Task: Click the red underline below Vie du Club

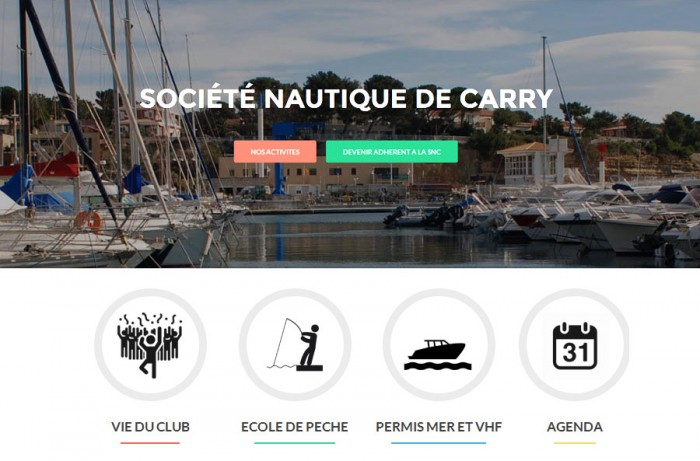Action: [150, 443]
